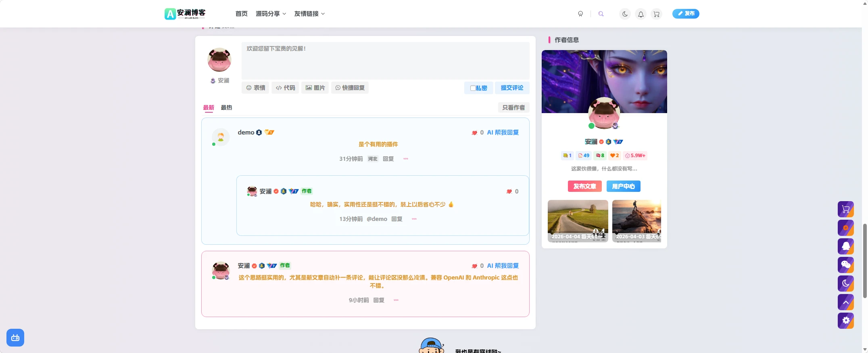Switch to the 最热 comments tab
The image size is (868, 353).
click(x=226, y=107)
